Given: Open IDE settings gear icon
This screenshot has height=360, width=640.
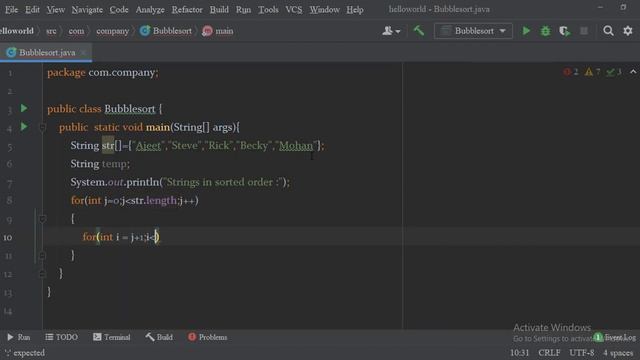Looking at the screenshot, I should 628,31.
